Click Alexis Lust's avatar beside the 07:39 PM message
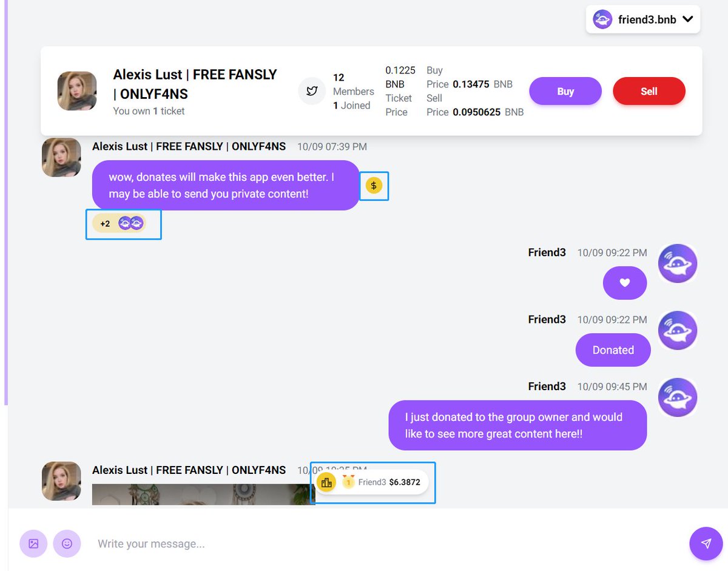 61,157
